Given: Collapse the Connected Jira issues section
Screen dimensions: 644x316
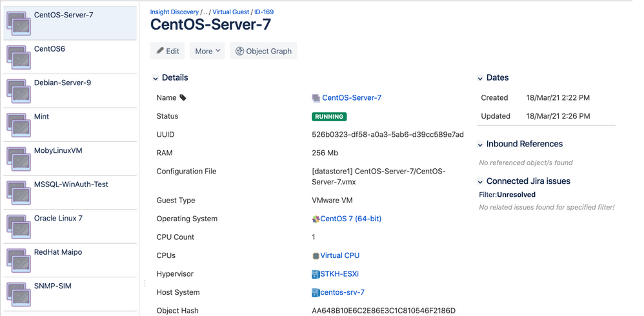Looking at the screenshot, I should pyautogui.click(x=479, y=181).
